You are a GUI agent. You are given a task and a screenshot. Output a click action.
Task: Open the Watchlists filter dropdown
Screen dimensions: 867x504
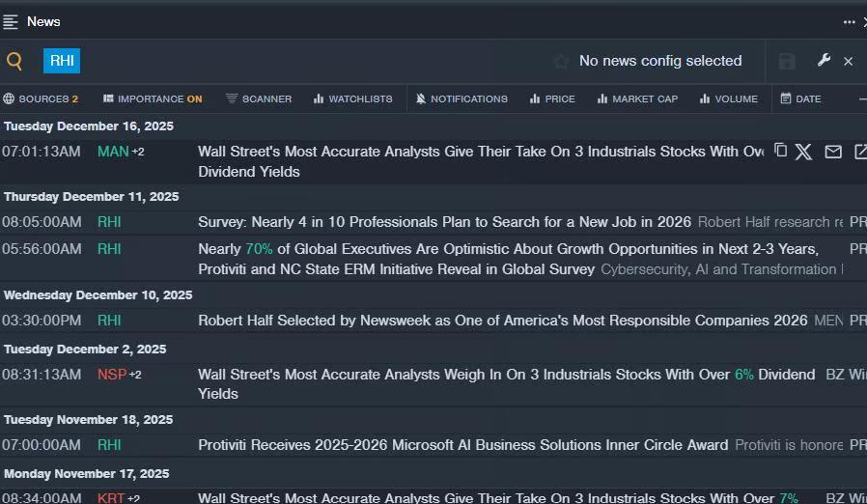(351, 98)
